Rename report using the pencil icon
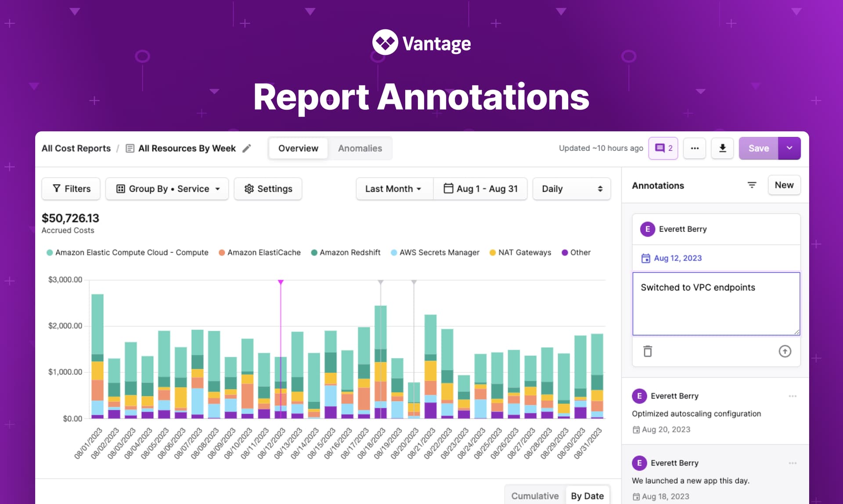 tap(247, 148)
